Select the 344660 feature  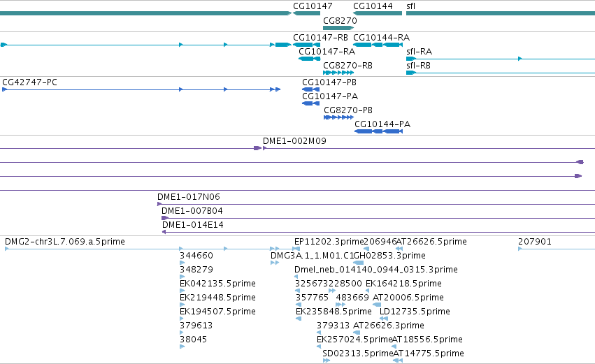[196, 256]
